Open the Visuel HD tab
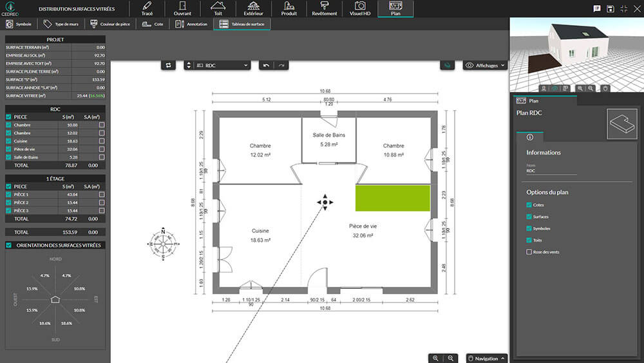 [361, 8]
